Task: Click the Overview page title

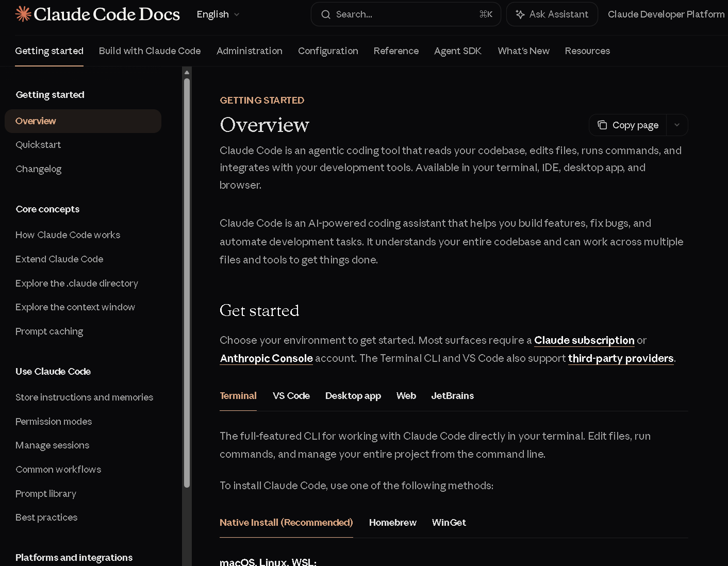Action: 264,125
